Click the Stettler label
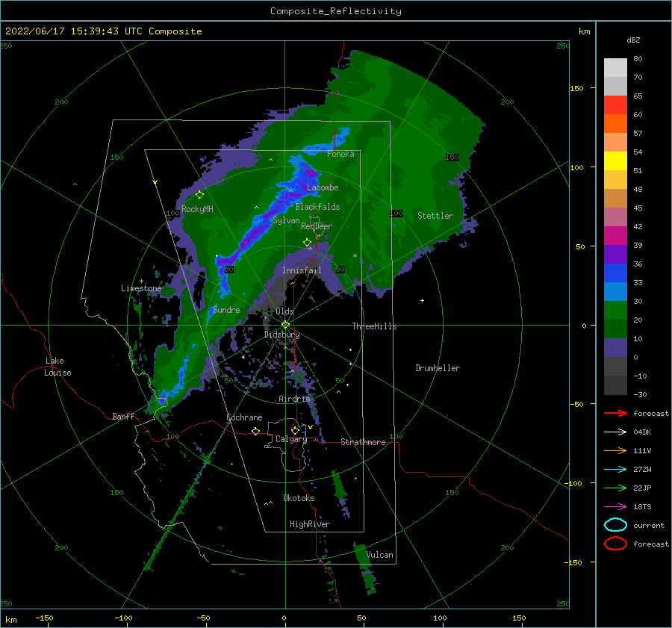The image size is (672, 628). (435, 216)
